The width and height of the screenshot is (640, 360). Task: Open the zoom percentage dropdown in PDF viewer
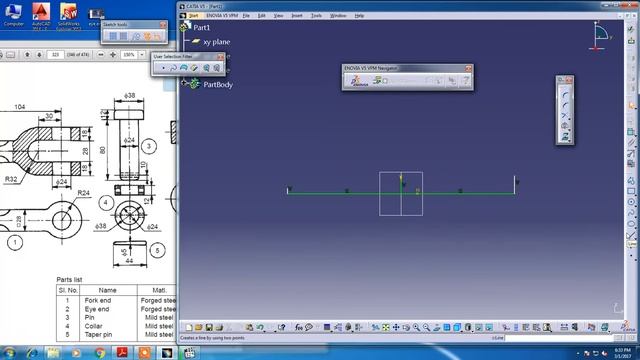pos(142,55)
